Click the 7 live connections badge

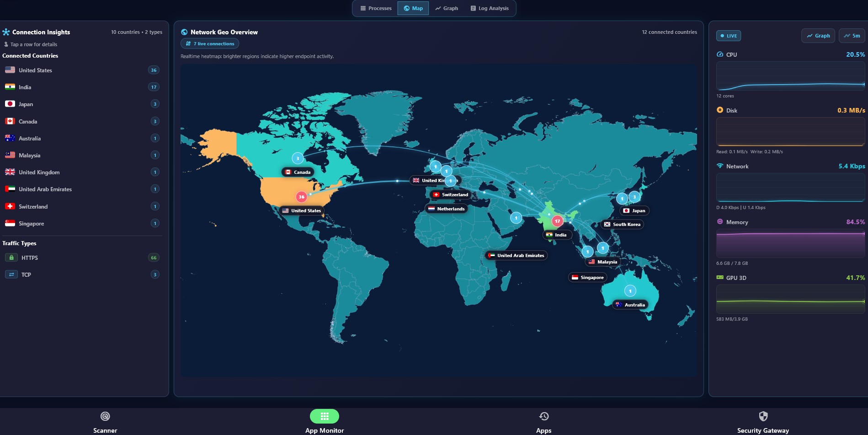(x=210, y=44)
